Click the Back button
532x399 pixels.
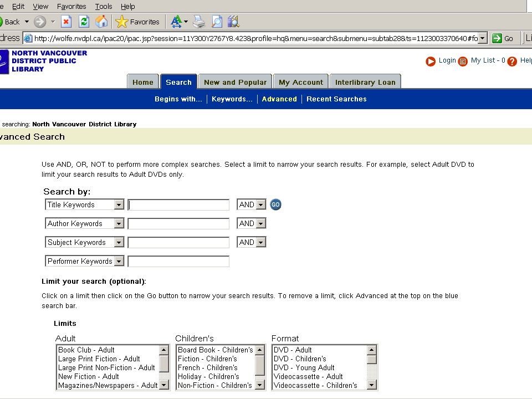[10, 22]
